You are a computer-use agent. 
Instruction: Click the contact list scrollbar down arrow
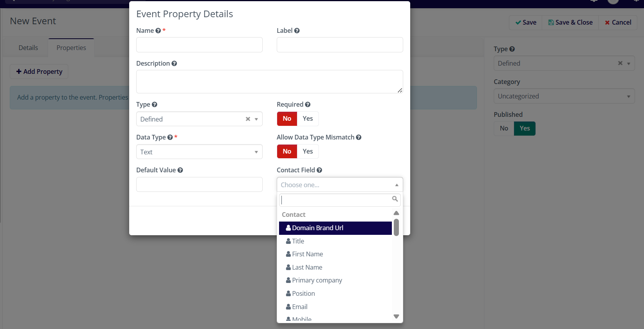point(396,316)
